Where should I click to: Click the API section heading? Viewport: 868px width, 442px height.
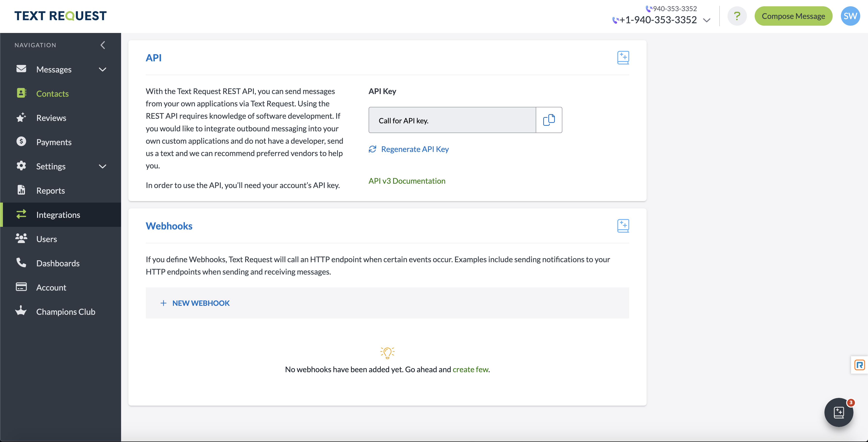[154, 58]
